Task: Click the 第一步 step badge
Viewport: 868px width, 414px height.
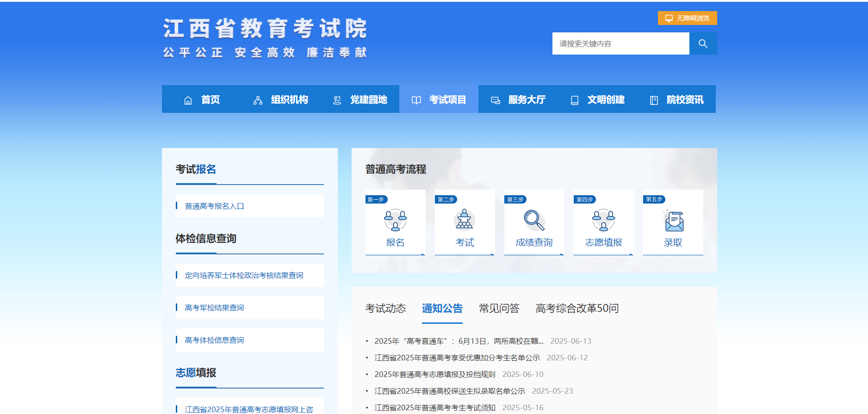Action: (376, 199)
